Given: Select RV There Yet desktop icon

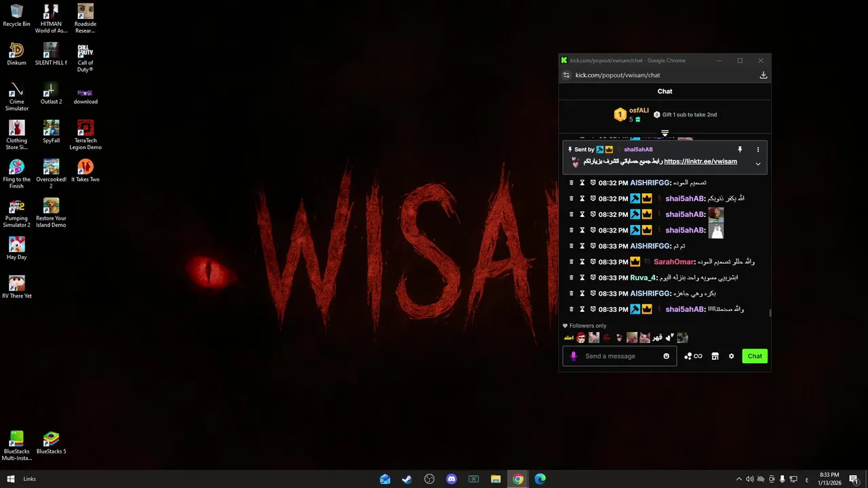Looking at the screenshot, I should 17,287.
